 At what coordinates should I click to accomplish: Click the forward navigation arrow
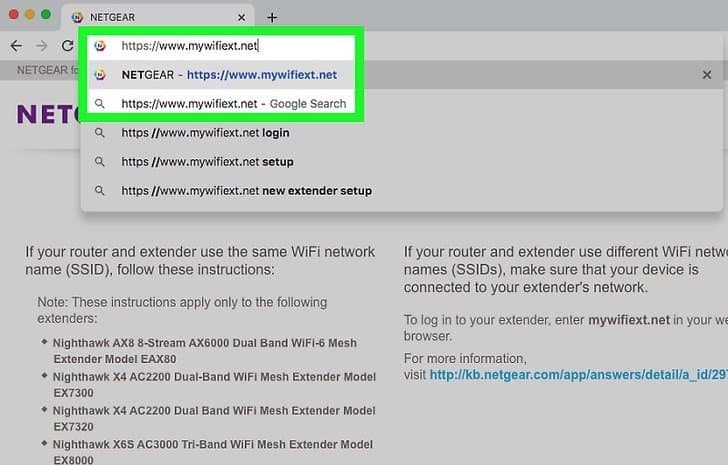[x=42, y=45]
